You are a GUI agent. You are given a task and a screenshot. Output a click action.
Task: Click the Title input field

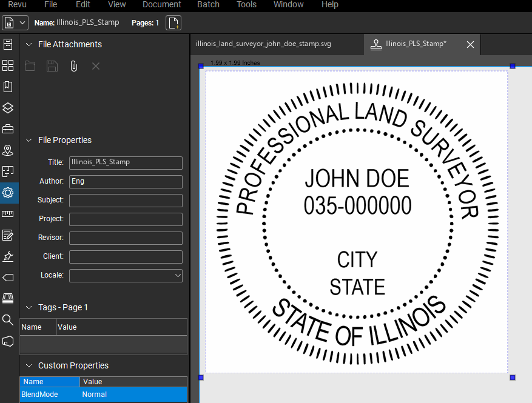(126, 162)
